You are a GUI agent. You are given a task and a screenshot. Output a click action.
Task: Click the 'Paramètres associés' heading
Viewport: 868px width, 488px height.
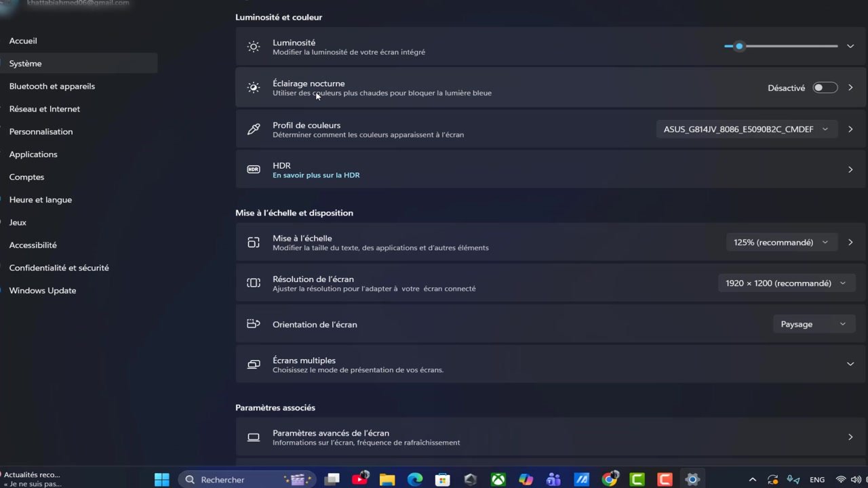[275, 407]
